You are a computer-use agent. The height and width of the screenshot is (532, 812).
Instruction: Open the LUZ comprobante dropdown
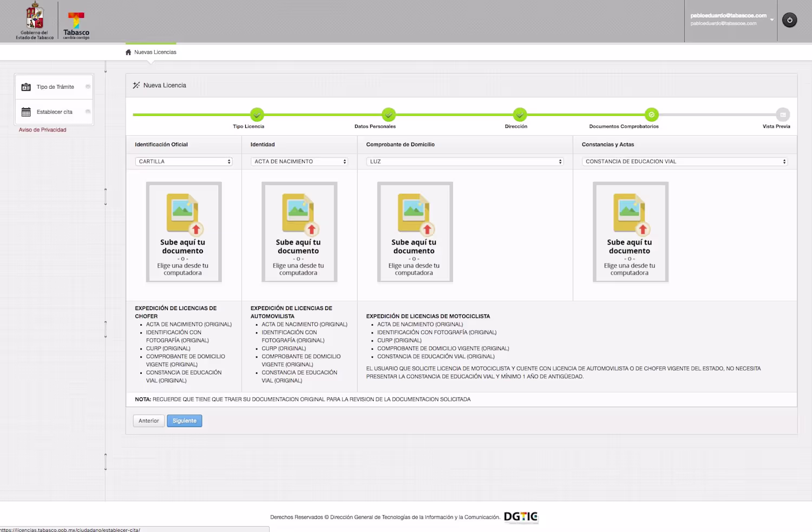tap(465, 161)
